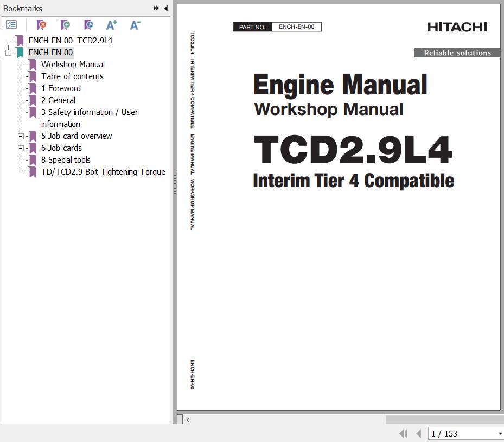Open the 6 Job cards bookmark
The height and width of the screenshot is (442, 504).
[x=61, y=148]
